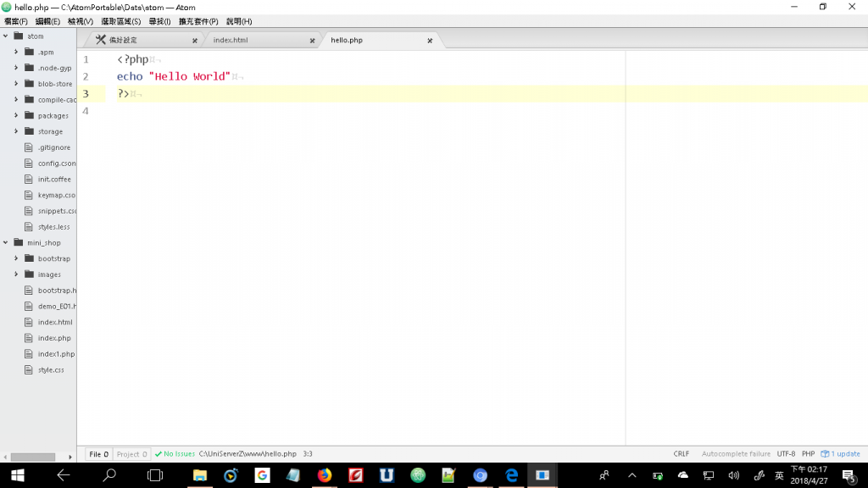Screen dimensions: 868x488
Task: Open style.css in the tree view
Action: (x=51, y=369)
